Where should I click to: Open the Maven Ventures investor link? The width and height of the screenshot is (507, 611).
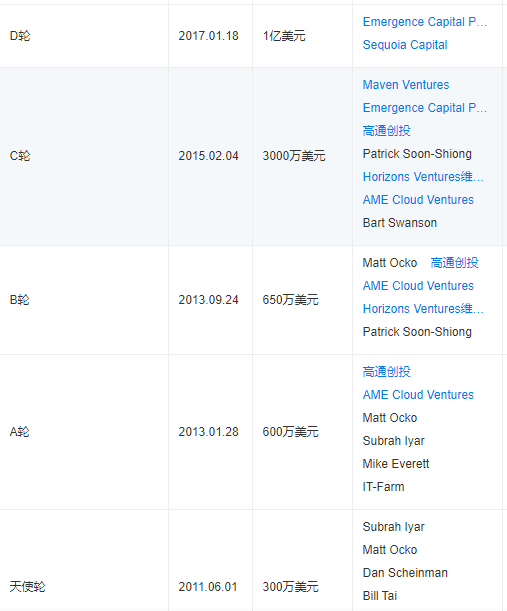tap(406, 85)
